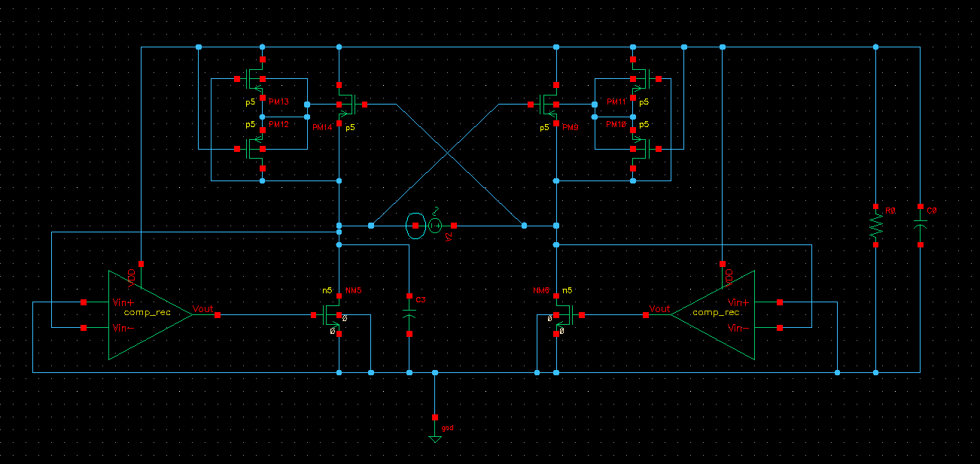980x464 pixels.
Task: Click Vout on the comparator driving NM6
Action: pos(659,308)
